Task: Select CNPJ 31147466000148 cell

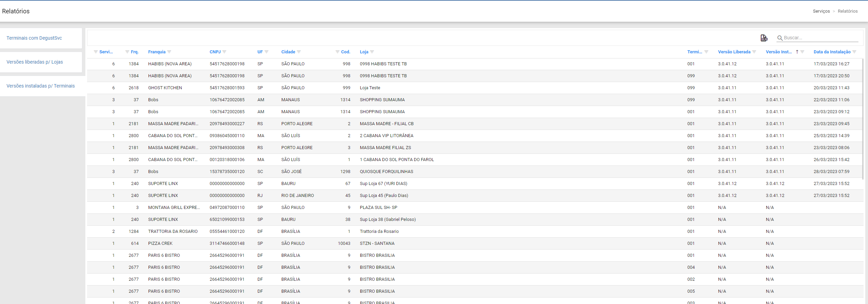Action: tap(227, 243)
